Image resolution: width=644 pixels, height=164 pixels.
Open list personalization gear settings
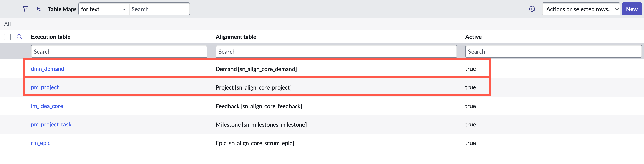532,9
